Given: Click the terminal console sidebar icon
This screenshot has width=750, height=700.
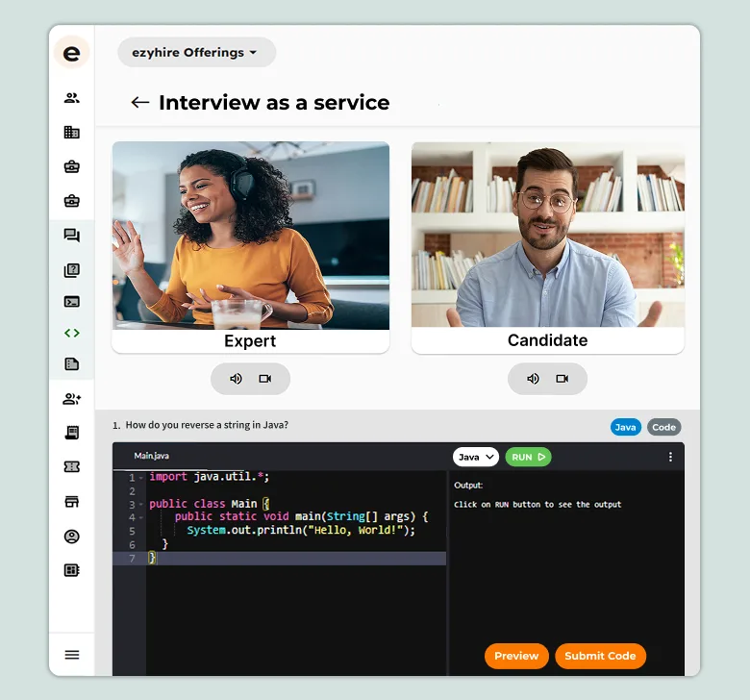Looking at the screenshot, I should (71, 301).
